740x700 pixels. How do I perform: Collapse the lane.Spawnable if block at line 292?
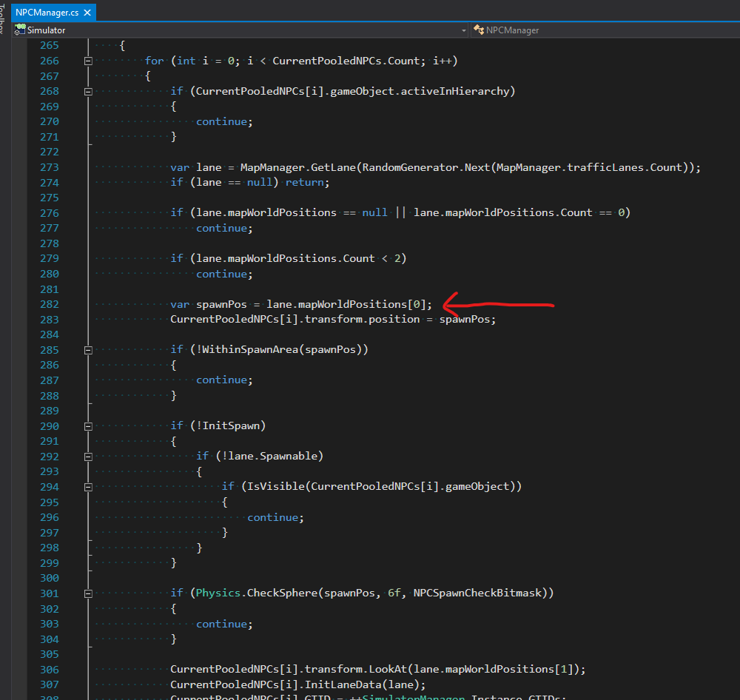click(88, 457)
